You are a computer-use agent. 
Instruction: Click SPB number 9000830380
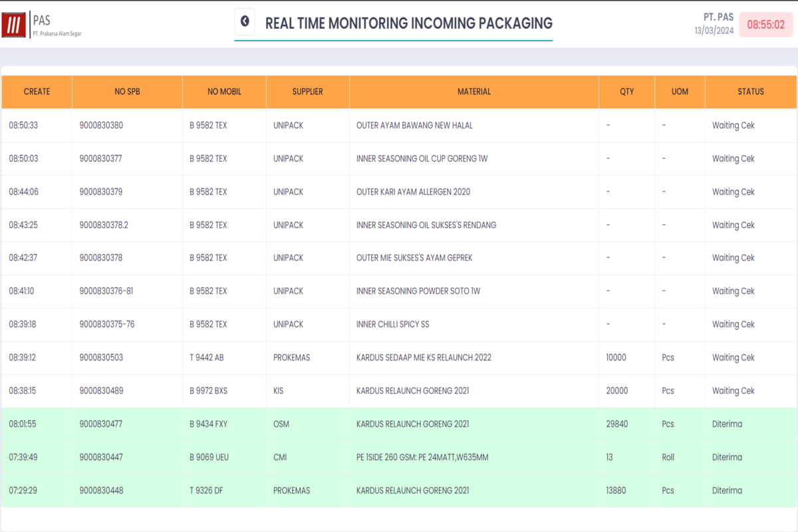(x=101, y=125)
